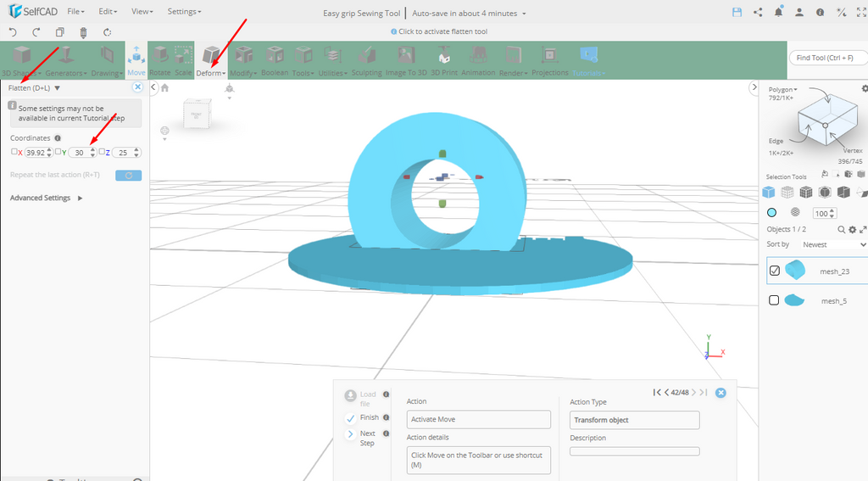Open the Generators dropdown

coord(66,60)
